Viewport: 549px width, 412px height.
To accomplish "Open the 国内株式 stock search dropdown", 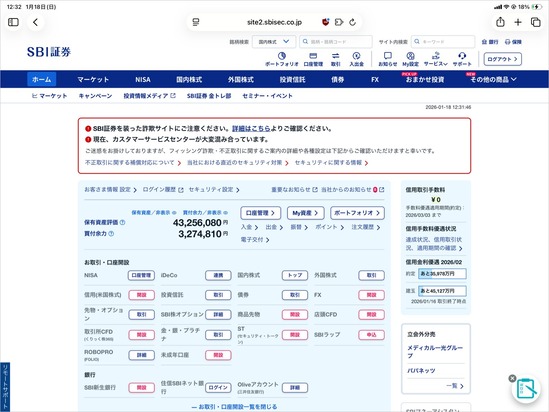I will click(274, 42).
